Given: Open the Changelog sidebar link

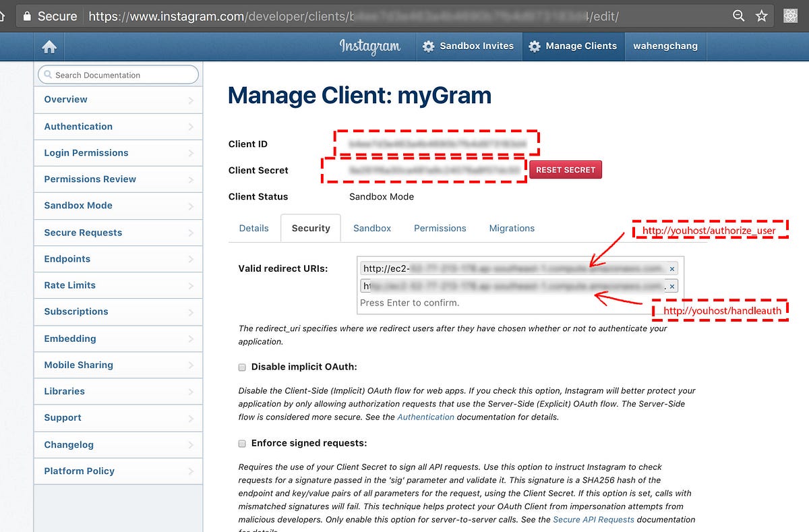Looking at the screenshot, I should [x=118, y=444].
